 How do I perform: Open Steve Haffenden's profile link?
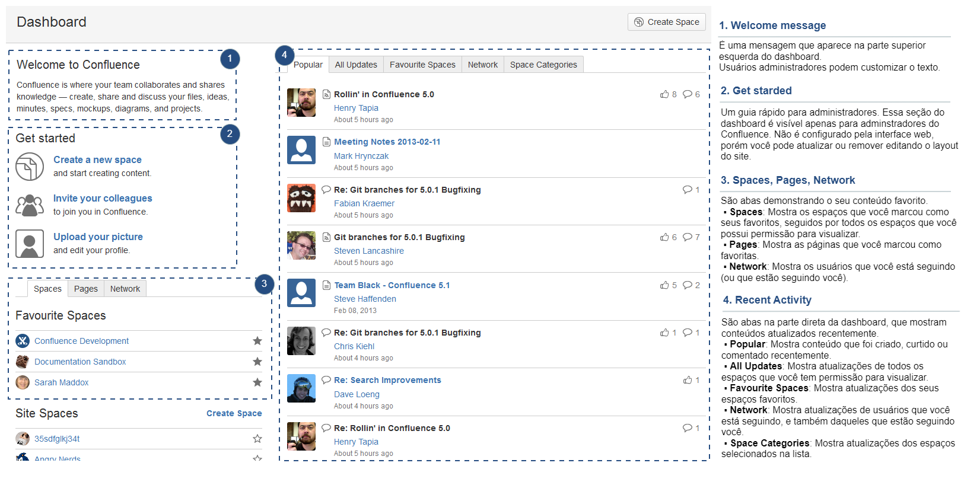point(365,299)
